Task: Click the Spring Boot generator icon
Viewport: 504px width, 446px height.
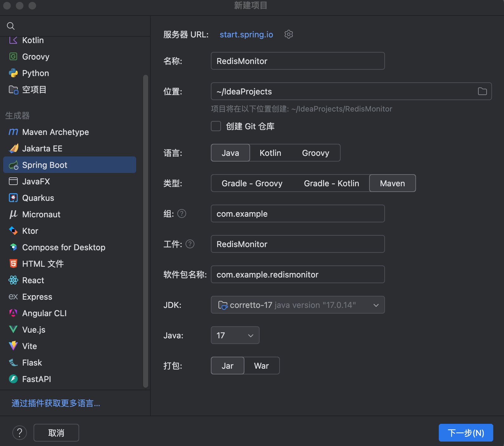Action: tap(13, 165)
